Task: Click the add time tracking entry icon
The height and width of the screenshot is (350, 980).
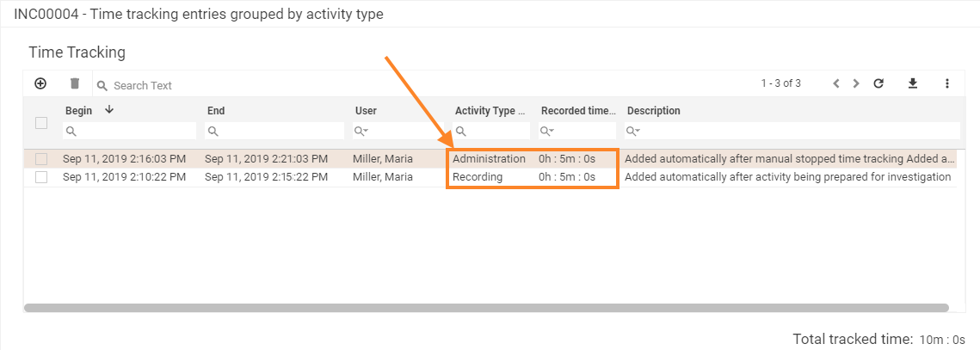Action: click(40, 83)
